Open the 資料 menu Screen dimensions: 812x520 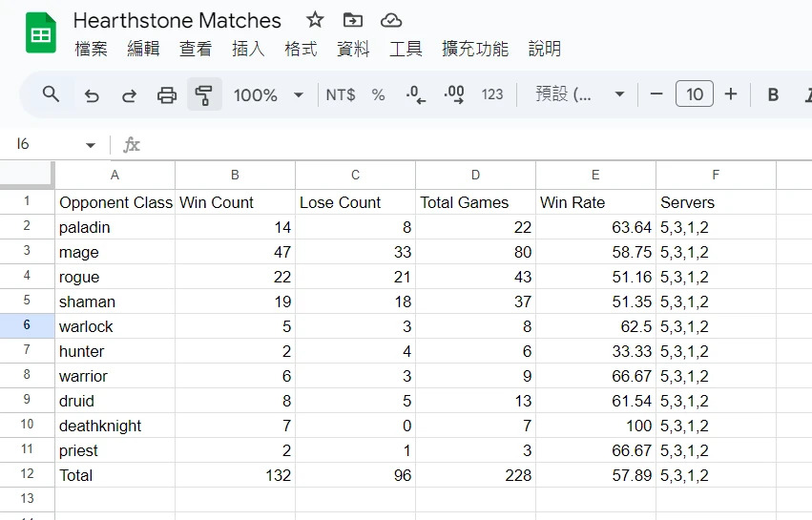tap(353, 49)
